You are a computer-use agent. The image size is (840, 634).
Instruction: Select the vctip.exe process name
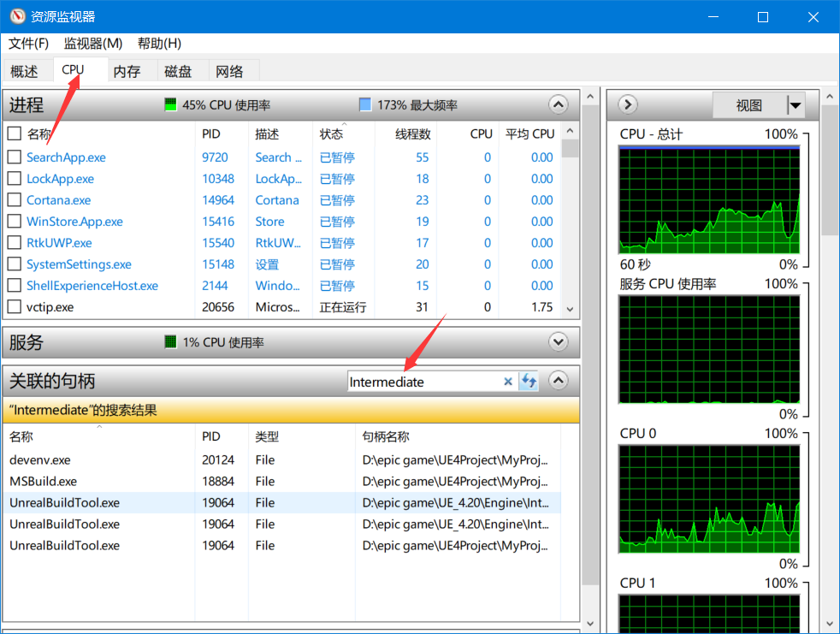(50, 307)
